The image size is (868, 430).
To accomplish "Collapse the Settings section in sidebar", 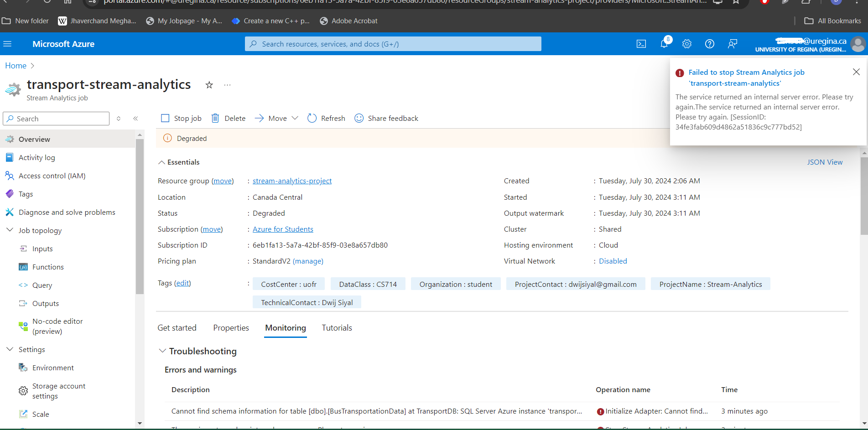I will click(x=10, y=349).
